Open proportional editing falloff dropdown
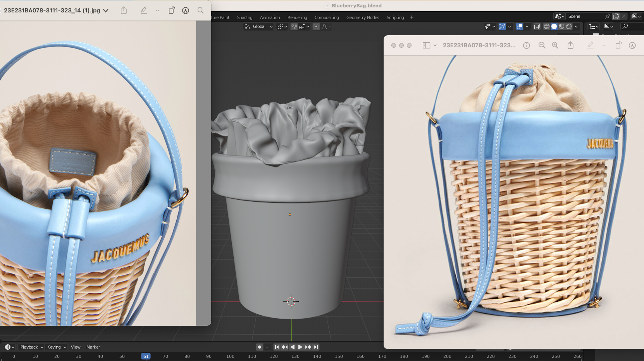 pyautogui.click(x=326, y=26)
